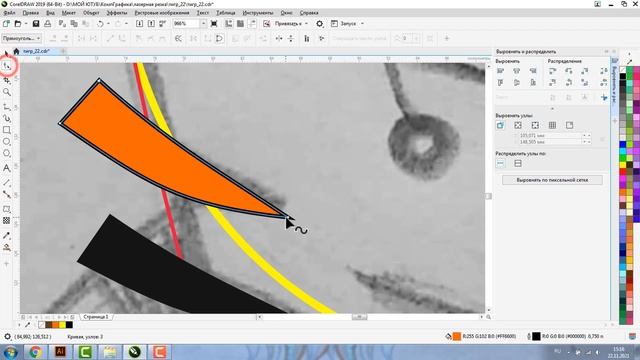Select the Страница 1 page tab

96,317
